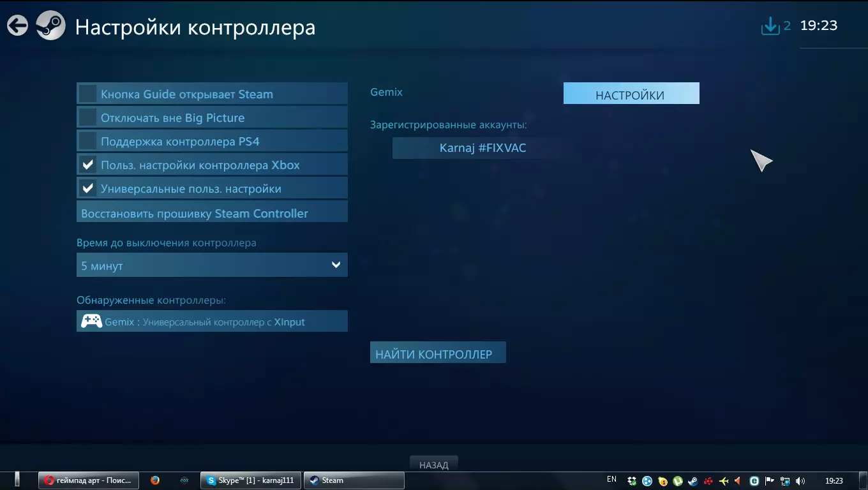Switch to the Skype window in taskbar

tap(251, 480)
